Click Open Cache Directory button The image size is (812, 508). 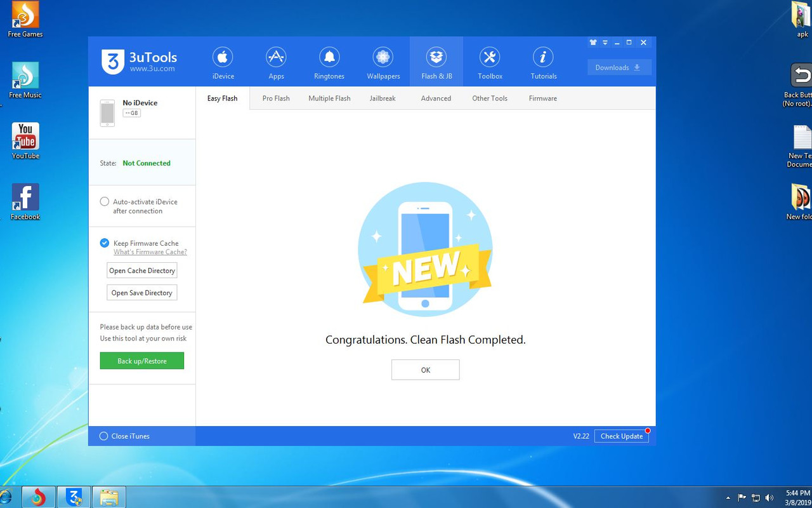coord(141,271)
